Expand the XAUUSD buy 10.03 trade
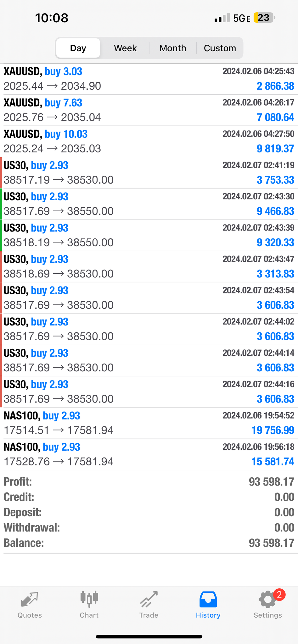The width and height of the screenshot is (298, 644). pyautogui.click(x=149, y=142)
